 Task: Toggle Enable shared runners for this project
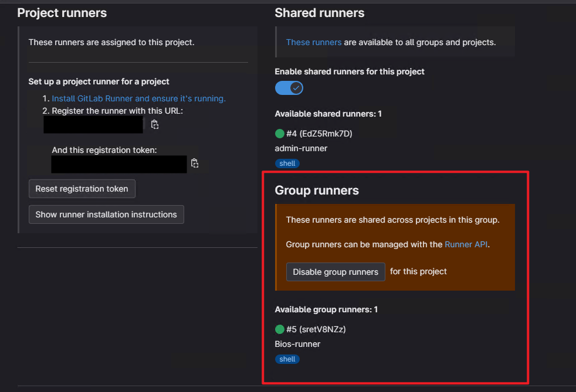(x=289, y=88)
